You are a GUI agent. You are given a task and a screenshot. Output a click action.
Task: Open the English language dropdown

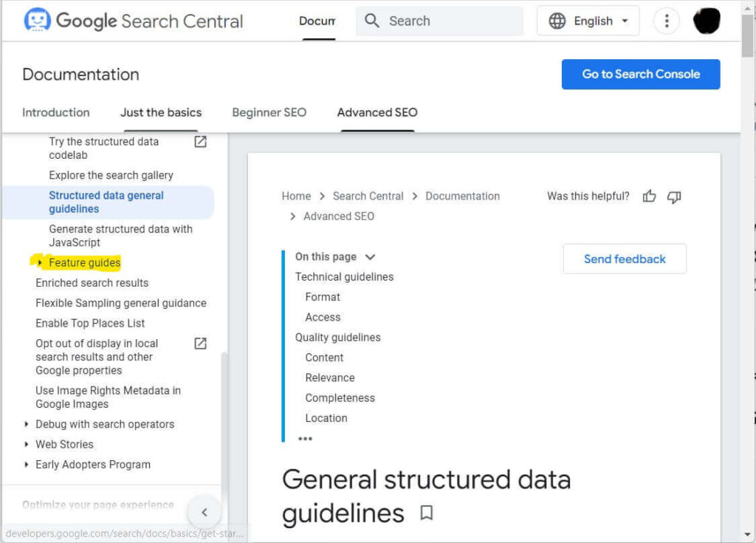pos(588,21)
